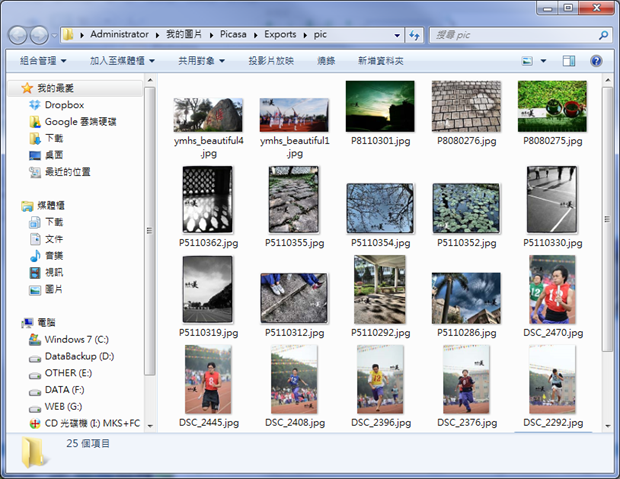Select the Picasa breadcrumb segment
The image size is (620, 479).
coord(233,34)
